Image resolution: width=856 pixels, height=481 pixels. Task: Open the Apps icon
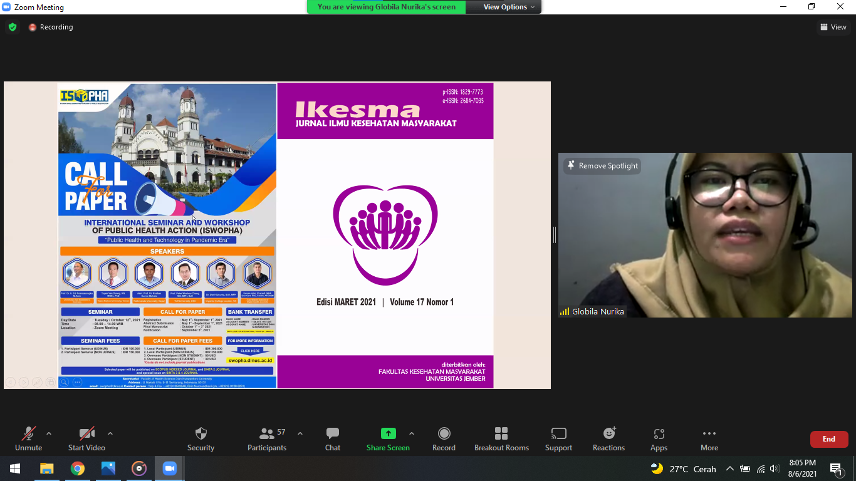658,436
